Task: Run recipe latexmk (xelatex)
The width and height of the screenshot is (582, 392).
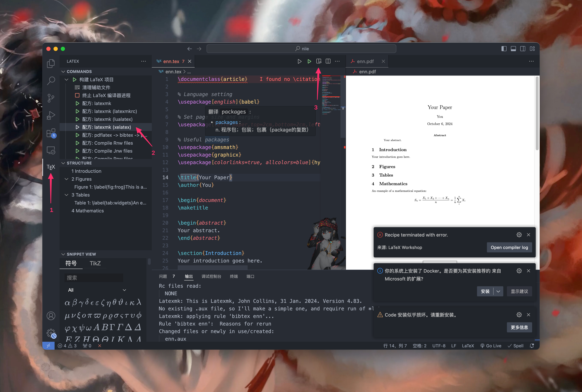Action: [x=106, y=127]
